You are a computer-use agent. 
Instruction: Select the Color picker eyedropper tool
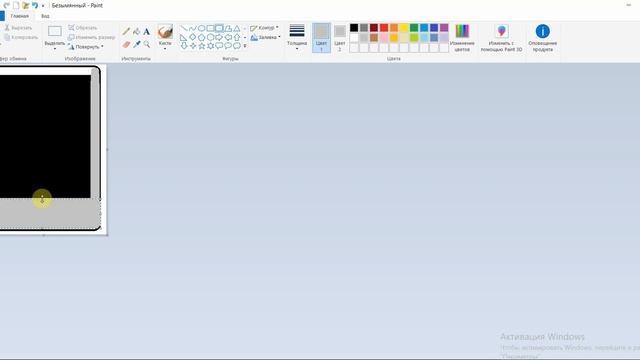pyautogui.click(x=136, y=44)
